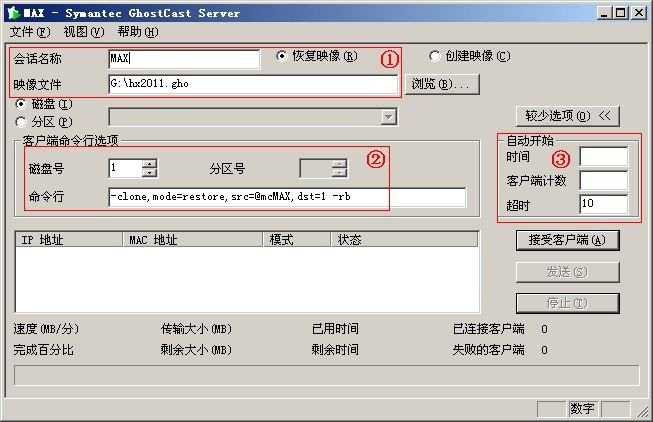
Task: Click the 模式 column header
Action: 297,240
